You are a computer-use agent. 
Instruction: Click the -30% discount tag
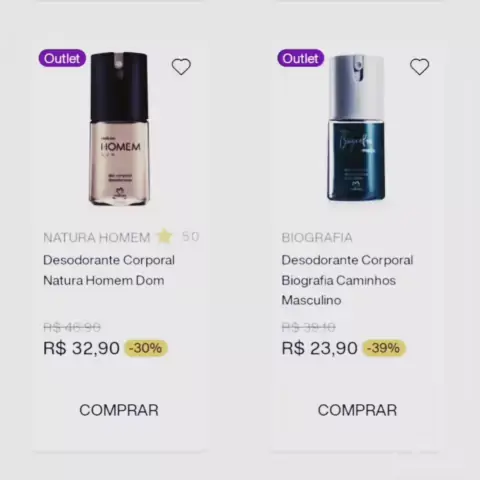pyautogui.click(x=146, y=348)
